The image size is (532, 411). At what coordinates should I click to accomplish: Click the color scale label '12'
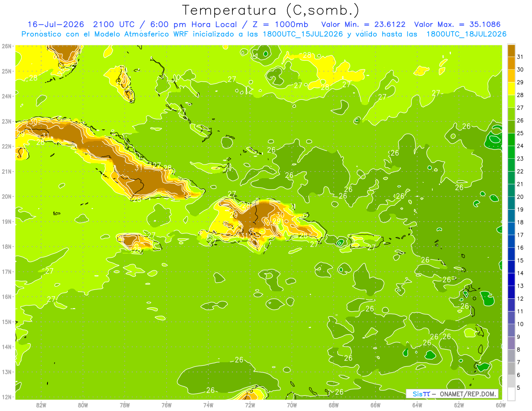tap(520, 299)
